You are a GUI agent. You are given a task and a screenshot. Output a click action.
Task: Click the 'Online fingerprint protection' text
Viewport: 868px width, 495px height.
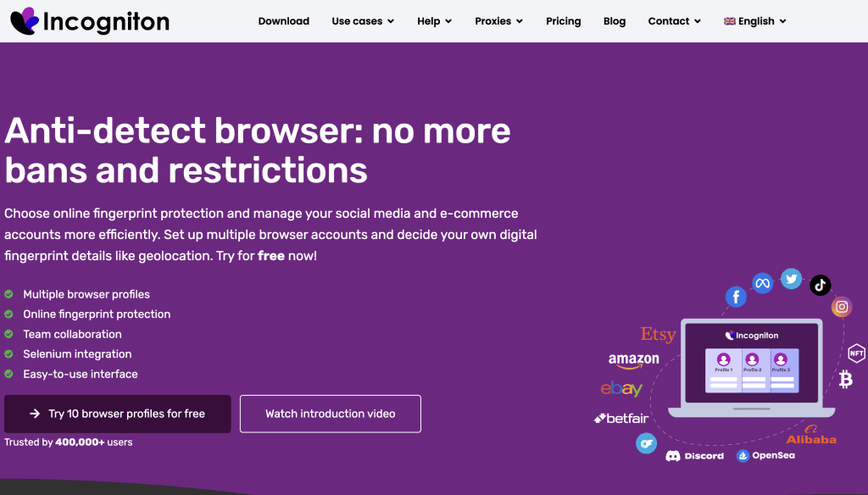97,314
